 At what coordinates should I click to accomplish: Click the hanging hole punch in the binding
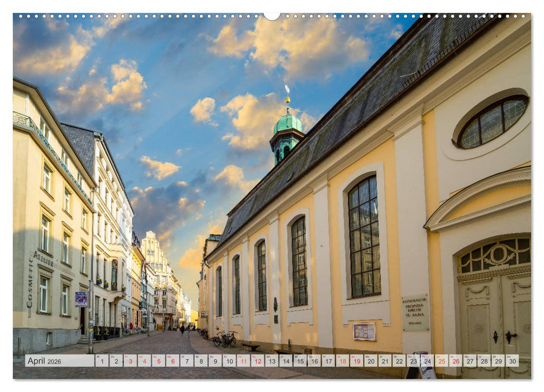click(272, 16)
